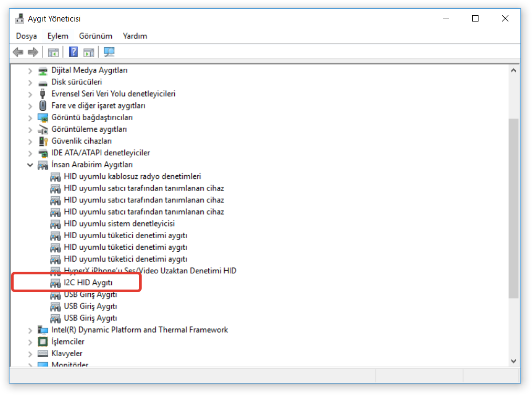Image resolution: width=532 pixels, height=395 pixels.
Task: Click the forward arrow in the toolbar
Action: click(33, 52)
